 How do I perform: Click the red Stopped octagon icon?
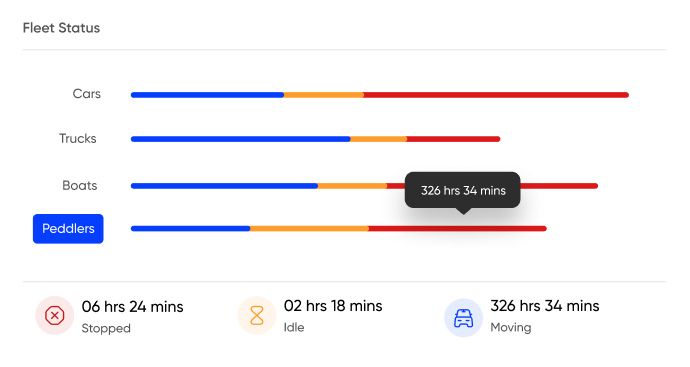[55, 316]
